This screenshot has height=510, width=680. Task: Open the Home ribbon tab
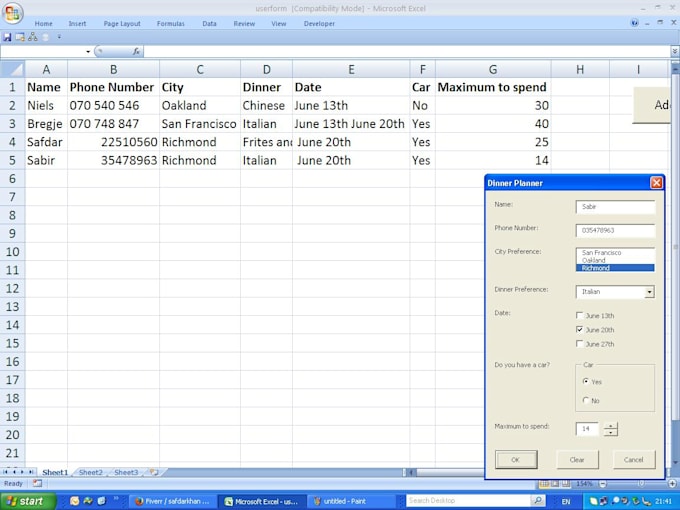[x=43, y=23]
